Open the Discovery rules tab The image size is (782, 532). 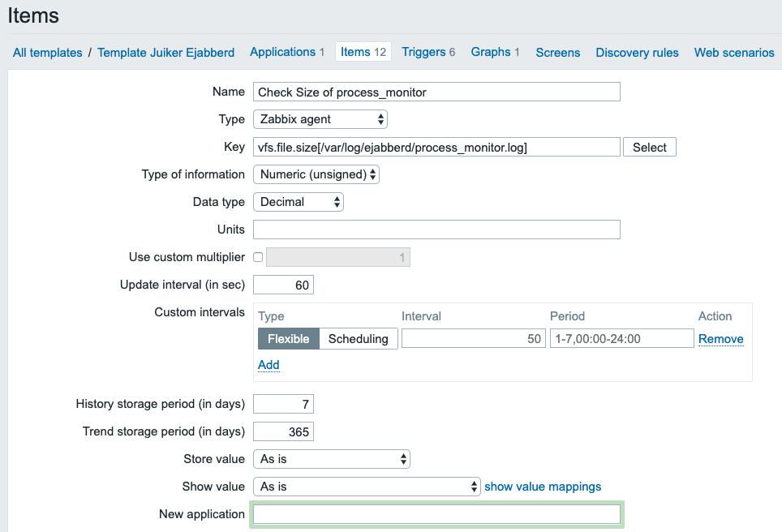click(637, 53)
